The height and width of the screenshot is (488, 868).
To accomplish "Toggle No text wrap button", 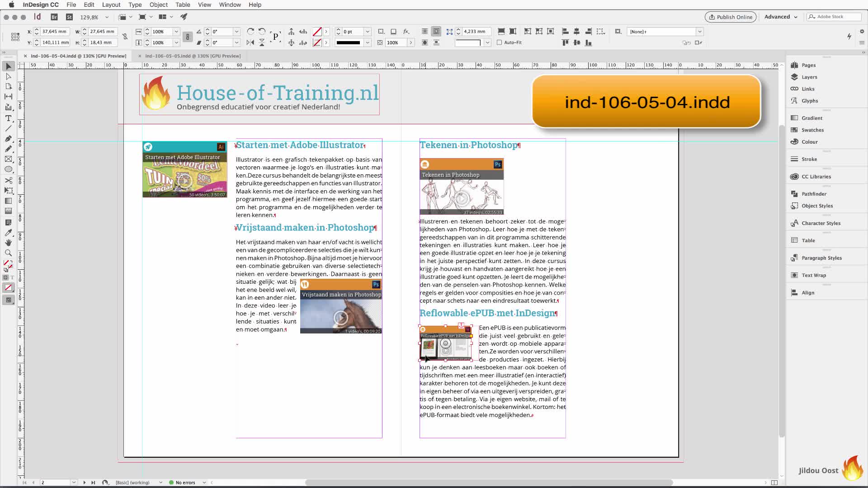I will pos(425,32).
